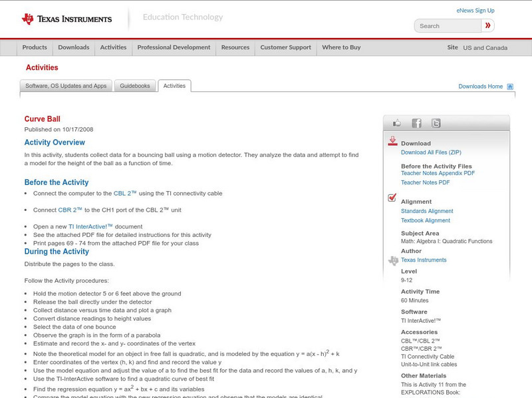This screenshot has width=532, height=398.
Task: Open Standards Alignment link
Action: [x=427, y=211]
